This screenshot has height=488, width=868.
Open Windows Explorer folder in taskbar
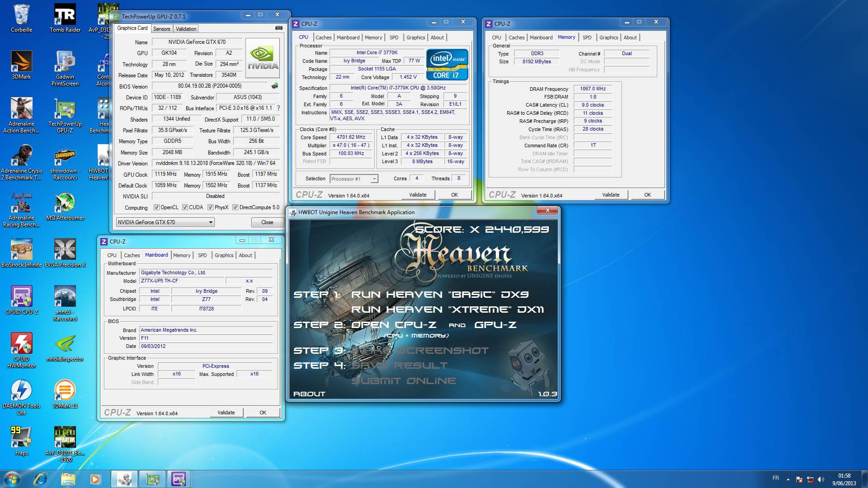68,479
